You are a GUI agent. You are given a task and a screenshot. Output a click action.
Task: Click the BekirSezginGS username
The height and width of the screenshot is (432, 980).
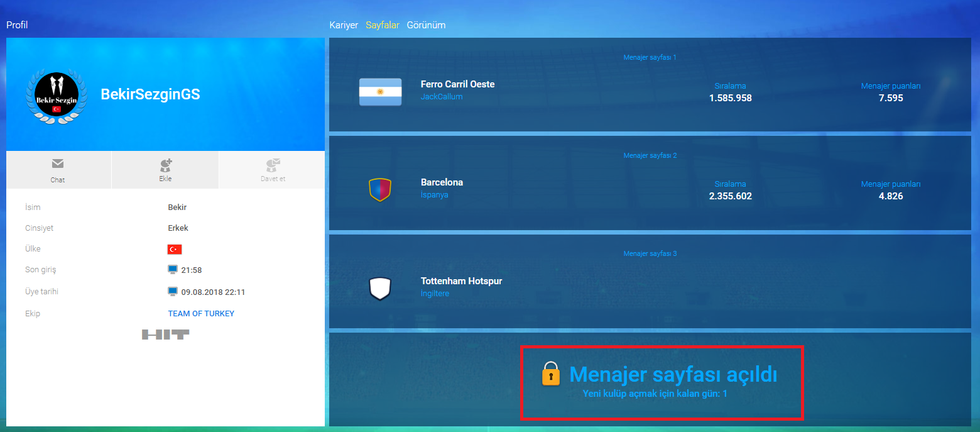151,94
